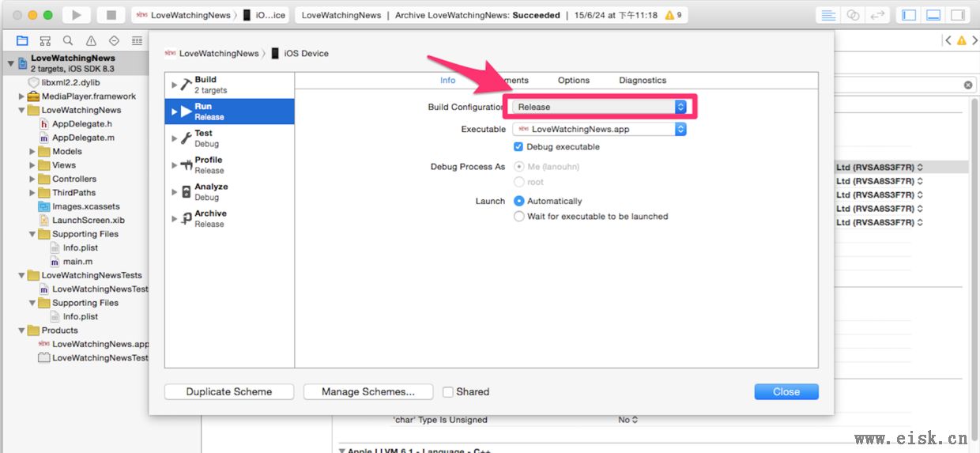980x453 pixels.
Task: Toggle the right Utilities pane
Action: click(x=958, y=15)
